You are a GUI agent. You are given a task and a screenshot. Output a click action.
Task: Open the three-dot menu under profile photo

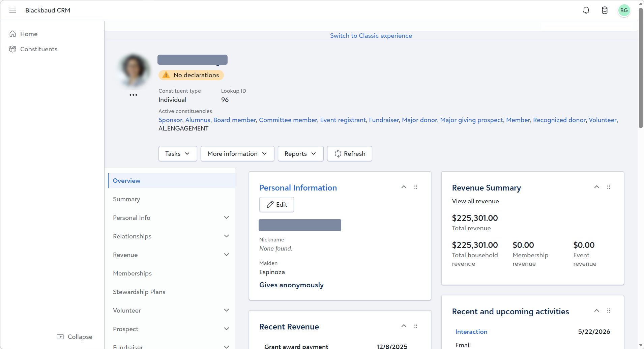(x=133, y=95)
